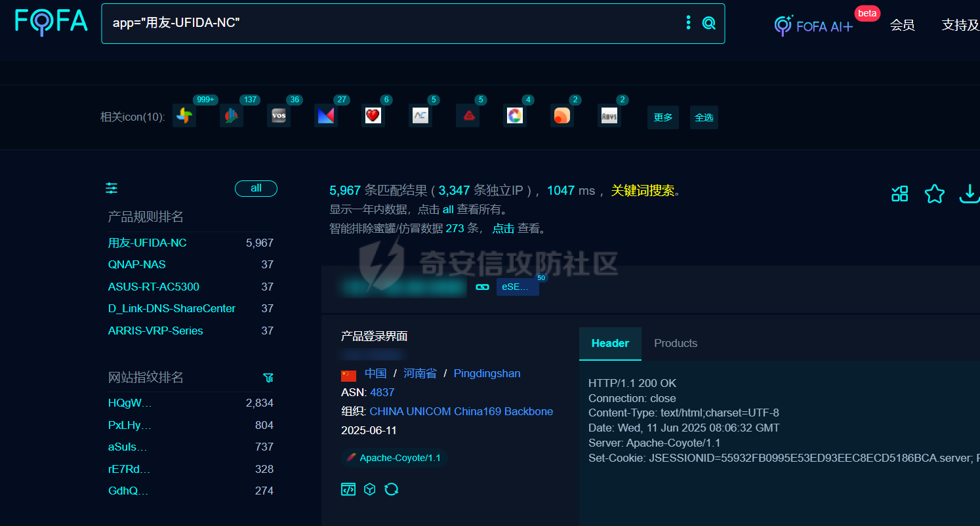The image size is (980, 526).
Task: Click 点击 to view honeypot data
Action: 503,229
